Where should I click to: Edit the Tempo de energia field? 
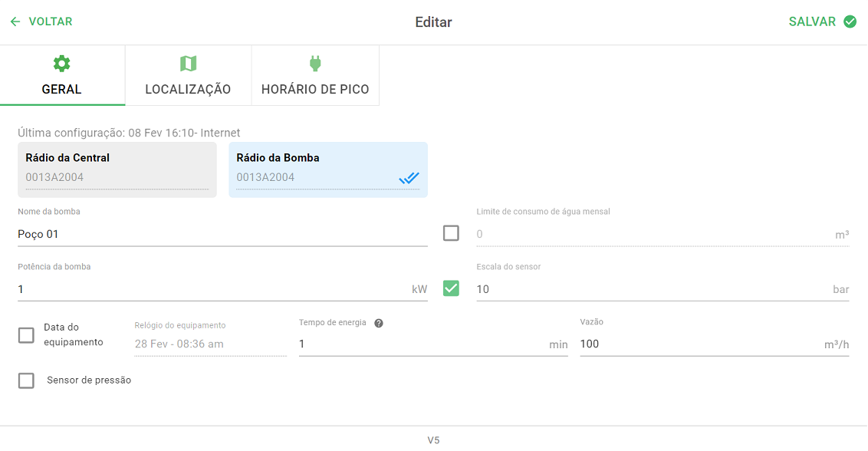click(433, 344)
